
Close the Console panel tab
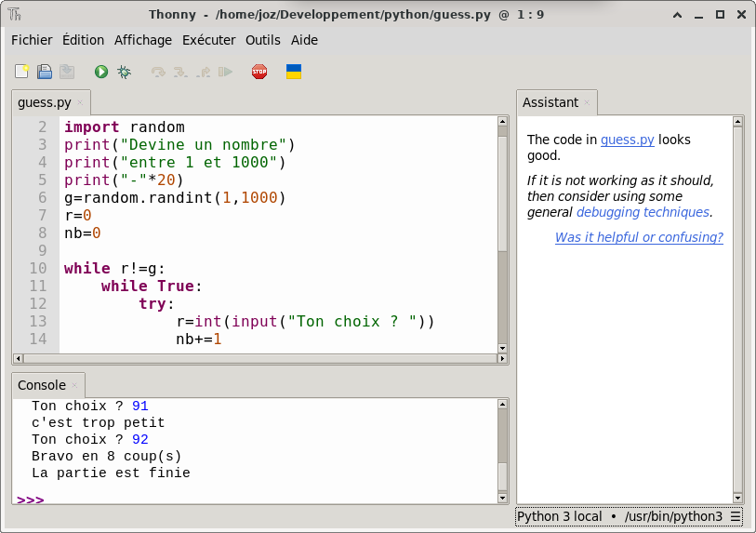click(74, 386)
